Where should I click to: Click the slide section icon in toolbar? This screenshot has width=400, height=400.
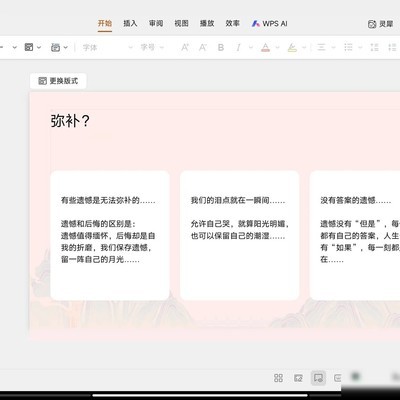point(55,47)
